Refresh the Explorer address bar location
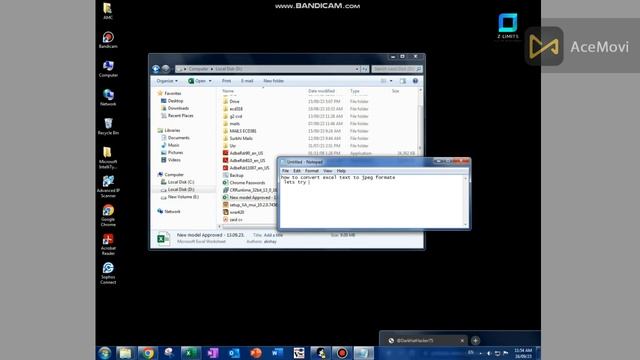 coord(364,69)
